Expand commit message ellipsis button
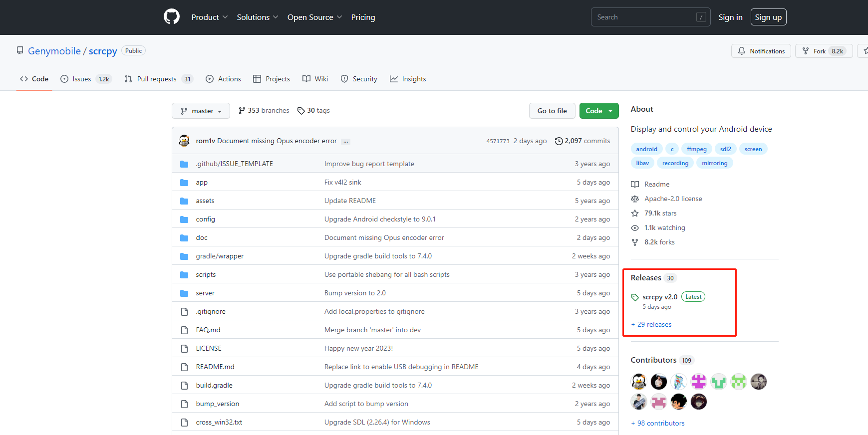 (346, 142)
